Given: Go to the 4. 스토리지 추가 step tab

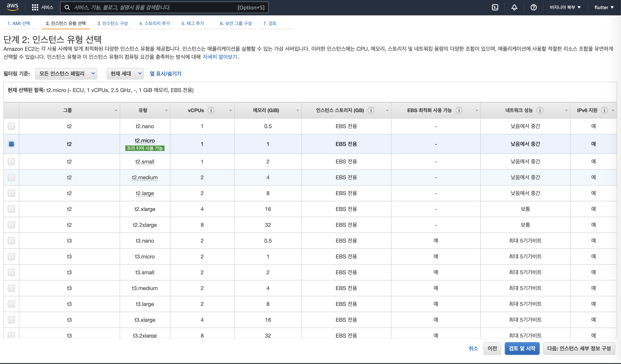Looking at the screenshot, I should pos(154,23).
